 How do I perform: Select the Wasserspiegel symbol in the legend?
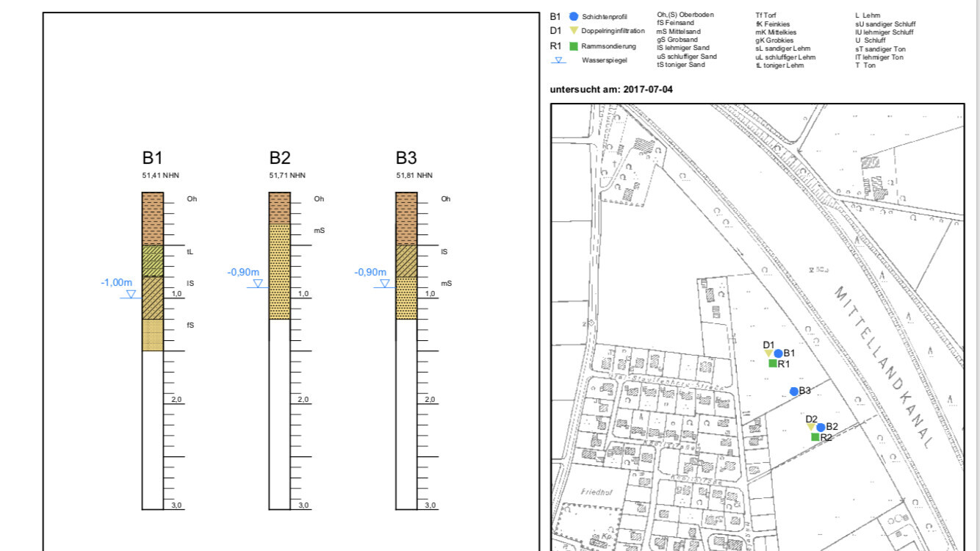coord(559,60)
